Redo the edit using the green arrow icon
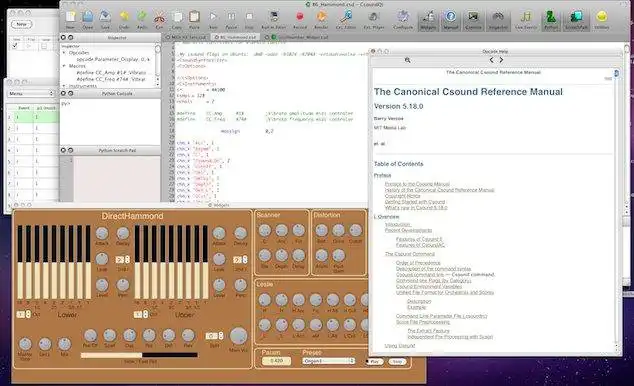This screenshot has height=386, width=634. (142, 19)
